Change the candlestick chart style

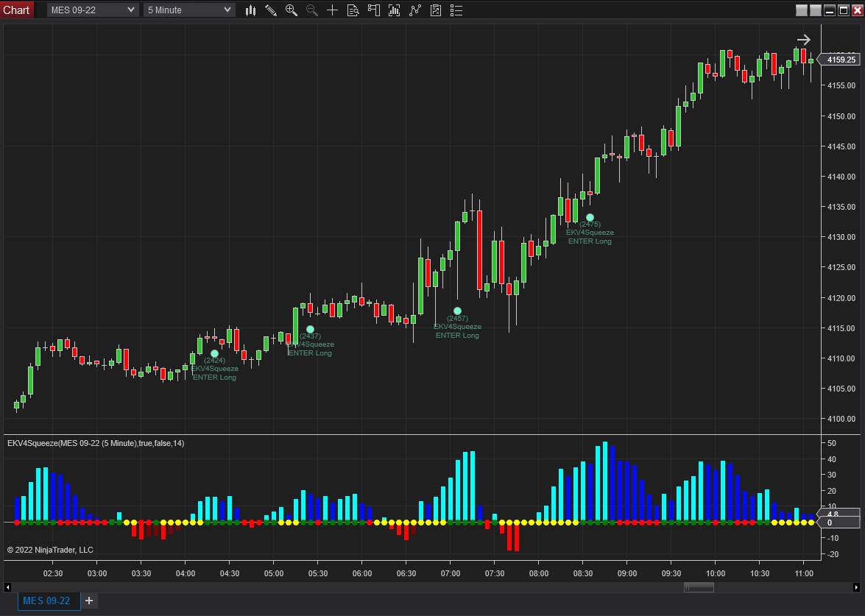[x=250, y=10]
